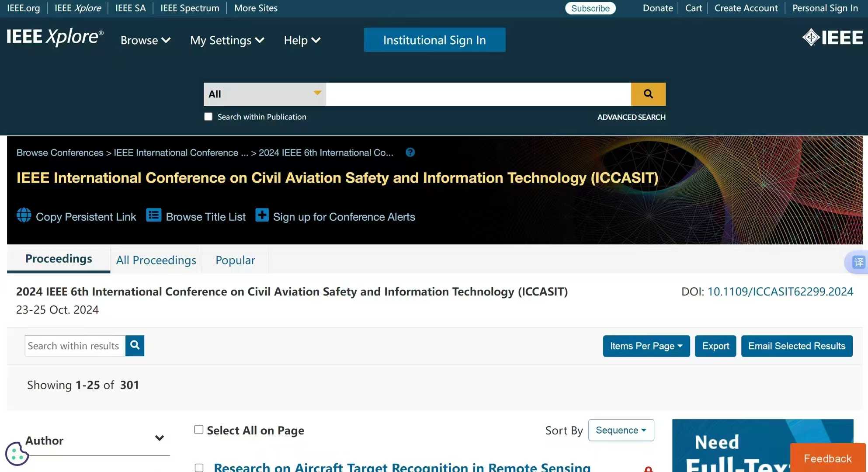Change Sort By from Sequence
The image size is (868, 472).
621,430
